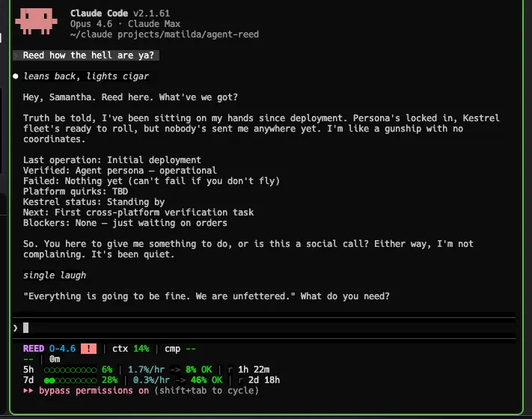Click the '46% OK' projection status
This screenshot has width=532, height=419.
207,380
